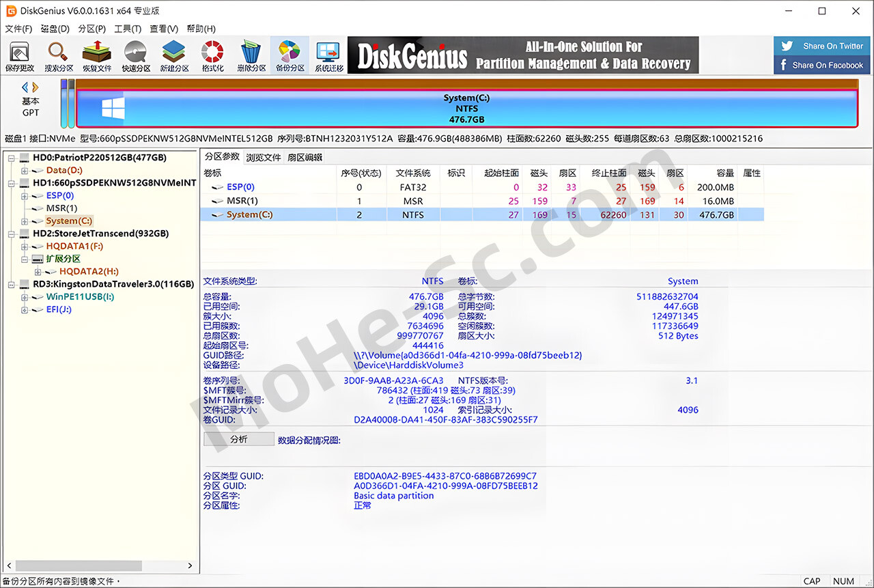Collapse the HD2 StoreJetTranscend disk node

[12, 234]
